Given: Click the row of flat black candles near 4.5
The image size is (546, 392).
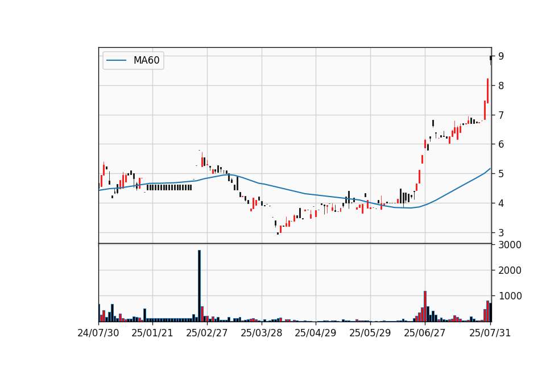Looking at the screenshot, I should [169, 187].
